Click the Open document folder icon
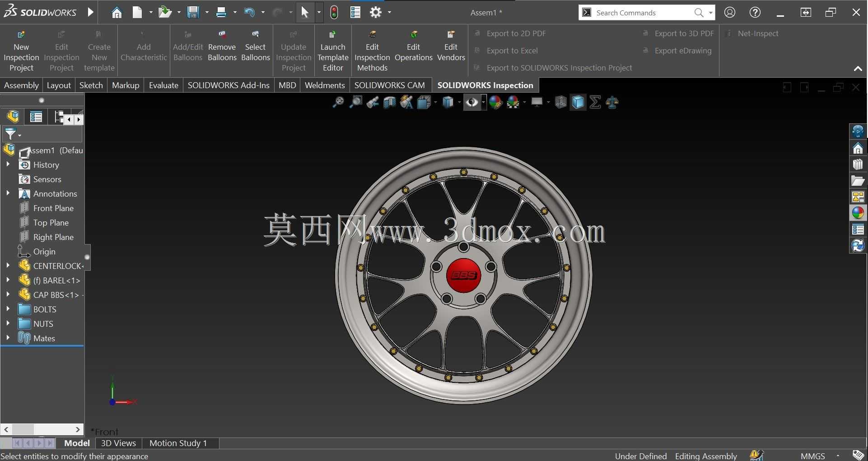 point(165,13)
